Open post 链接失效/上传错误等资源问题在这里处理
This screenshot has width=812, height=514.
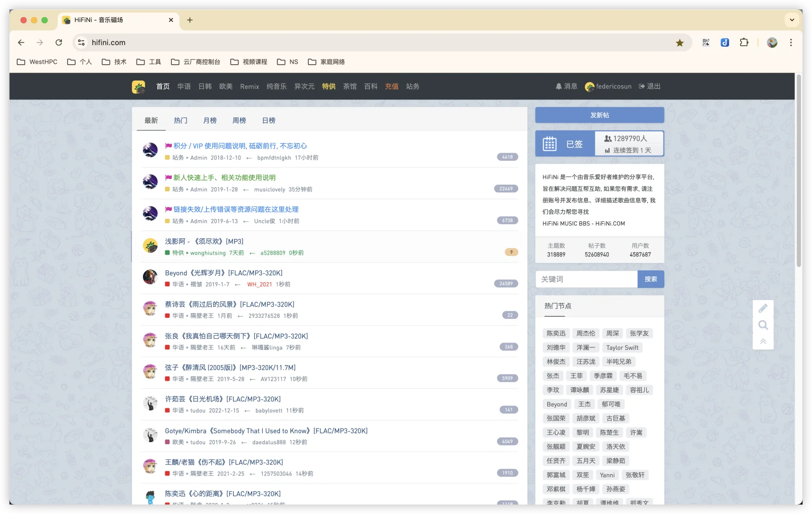[236, 209]
